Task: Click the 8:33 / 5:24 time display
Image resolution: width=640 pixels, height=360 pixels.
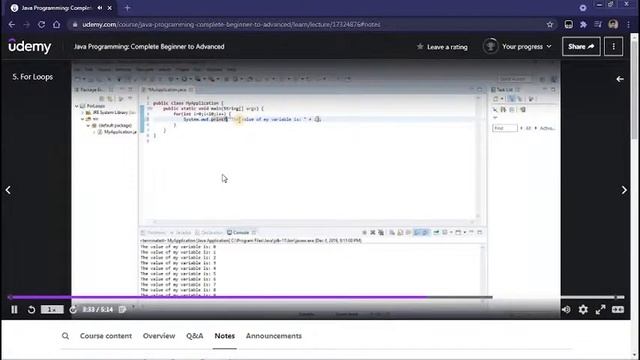Action: point(98,310)
